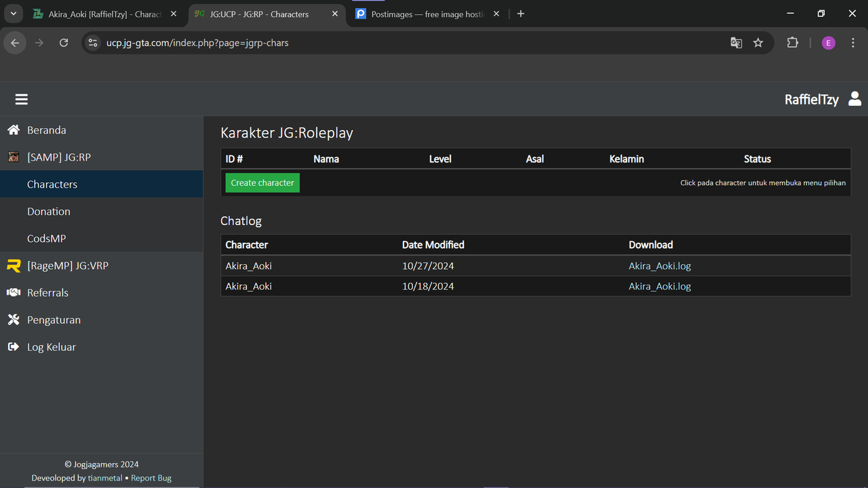Open the RaffielTzy user profile icon
Image resolution: width=868 pixels, height=488 pixels.
[854, 99]
